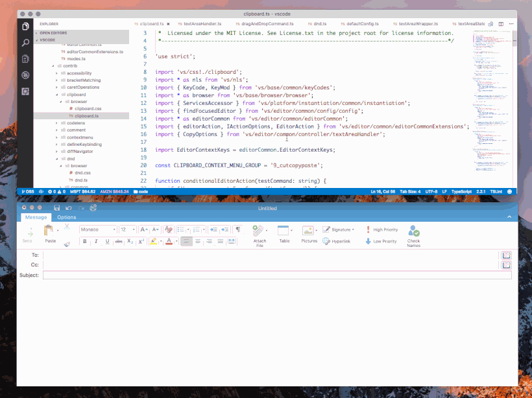
Task: Click the Send button
Action: [x=27, y=235]
